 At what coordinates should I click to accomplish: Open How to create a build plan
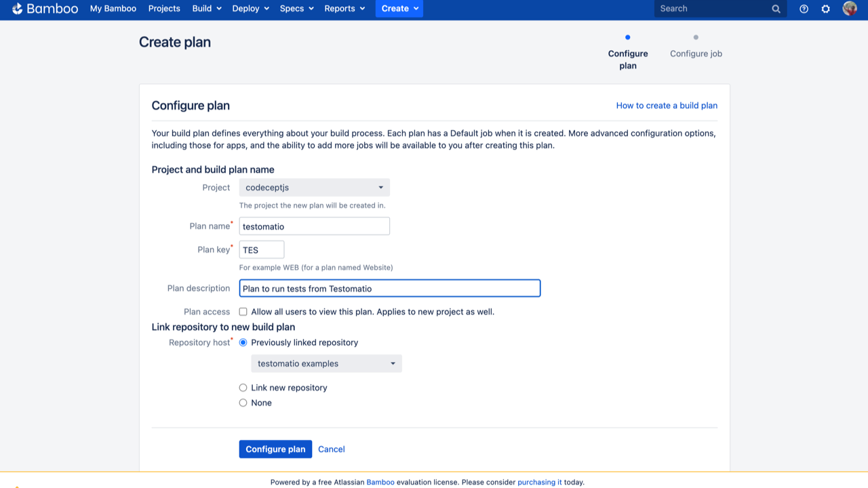pyautogui.click(x=667, y=106)
